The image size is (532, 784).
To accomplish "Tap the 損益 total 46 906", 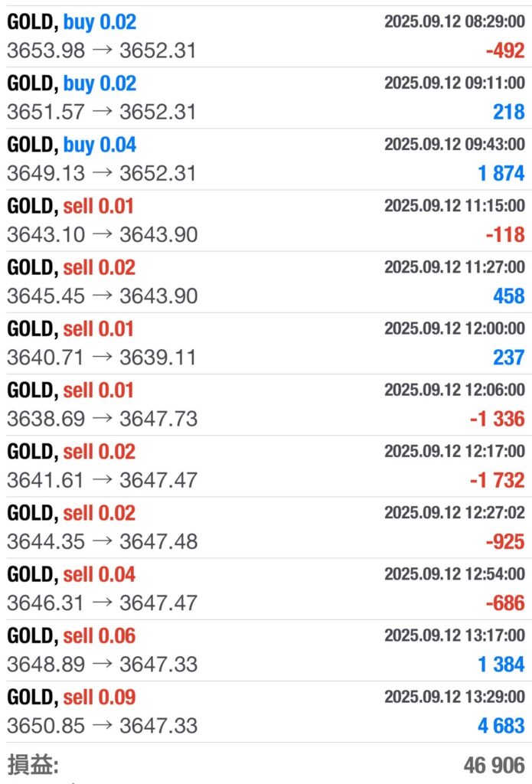I will click(x=494, y=765).
